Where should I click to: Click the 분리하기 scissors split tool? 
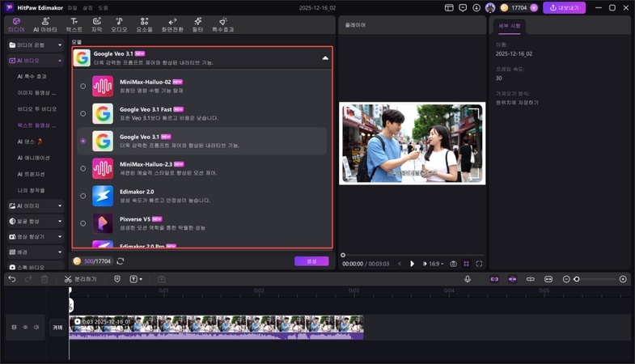80,279
